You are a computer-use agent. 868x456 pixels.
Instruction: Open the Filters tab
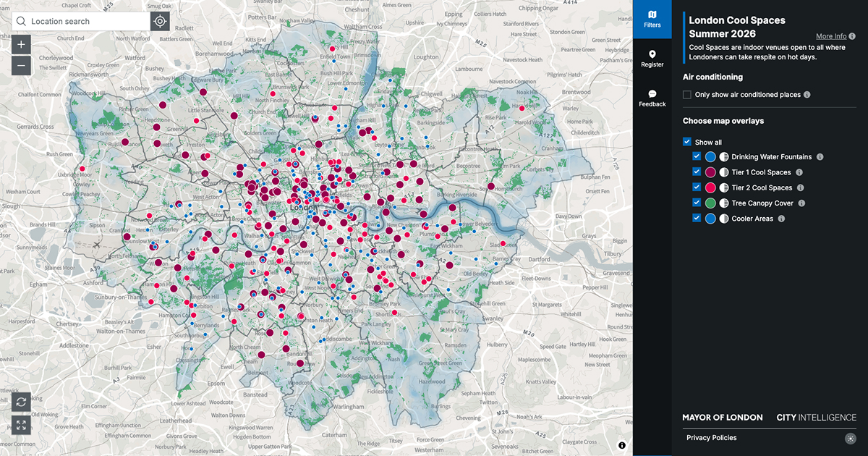coord(652,20)
